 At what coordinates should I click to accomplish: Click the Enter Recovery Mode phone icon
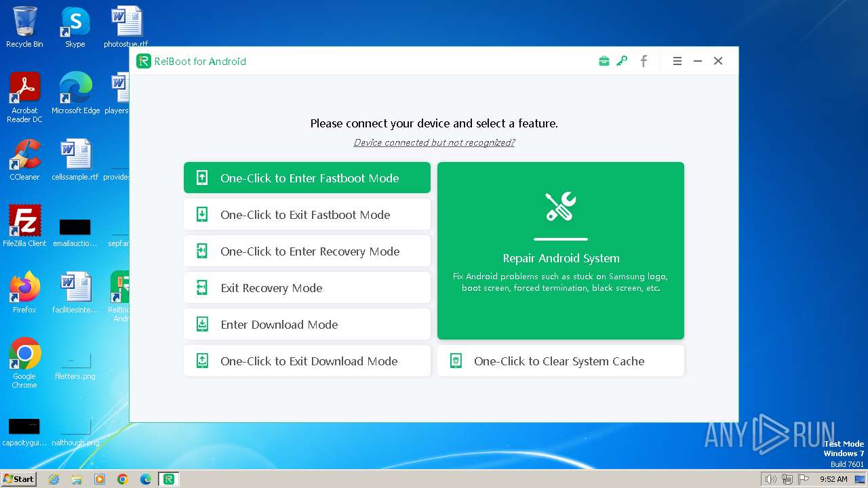(x=202, y=251)
